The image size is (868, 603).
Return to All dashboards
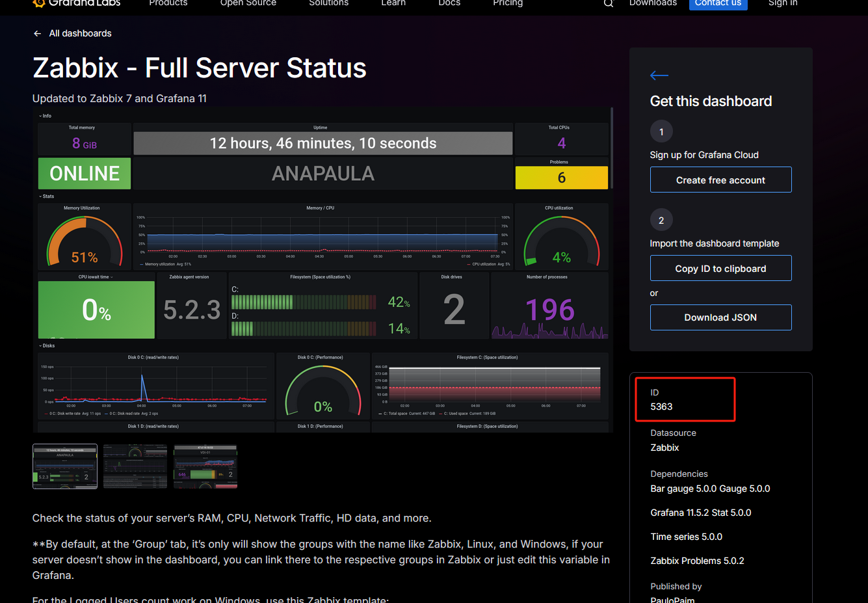[x=81, y=33]
